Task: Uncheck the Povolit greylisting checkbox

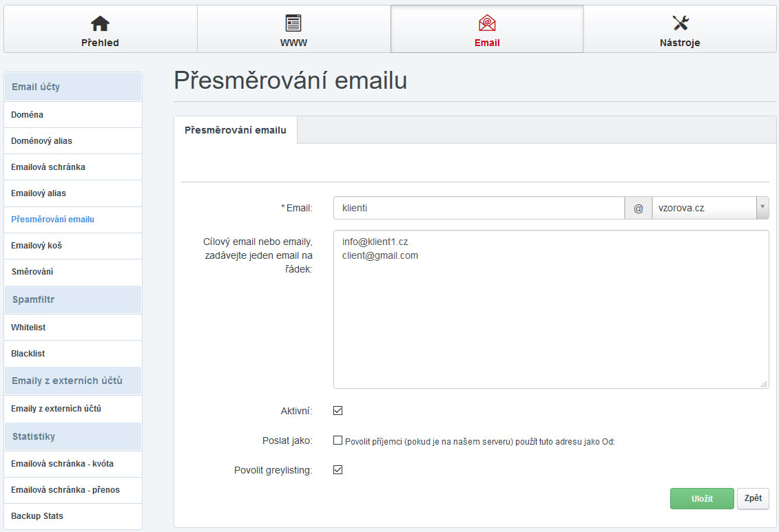Action: [x=337, y=470]
